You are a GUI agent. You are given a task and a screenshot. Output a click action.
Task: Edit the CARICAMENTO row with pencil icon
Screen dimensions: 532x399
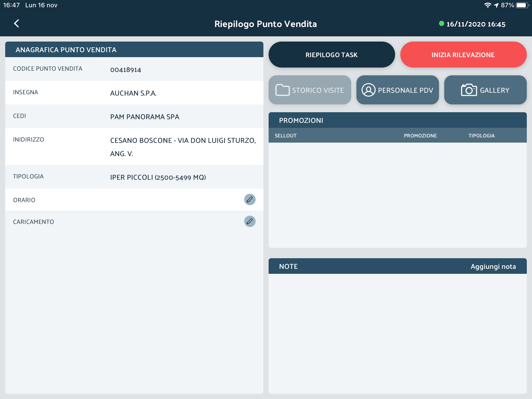click(x=250, y=221)
